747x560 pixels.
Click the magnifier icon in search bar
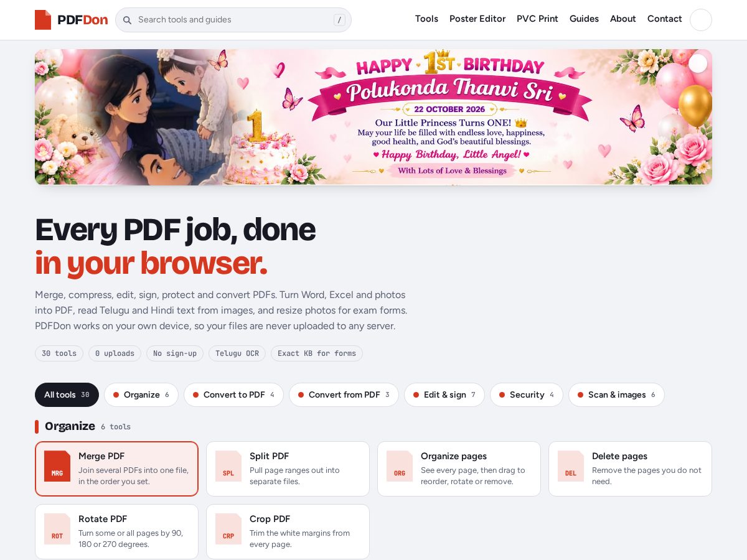pyautogui.click(x=127, y=20)
